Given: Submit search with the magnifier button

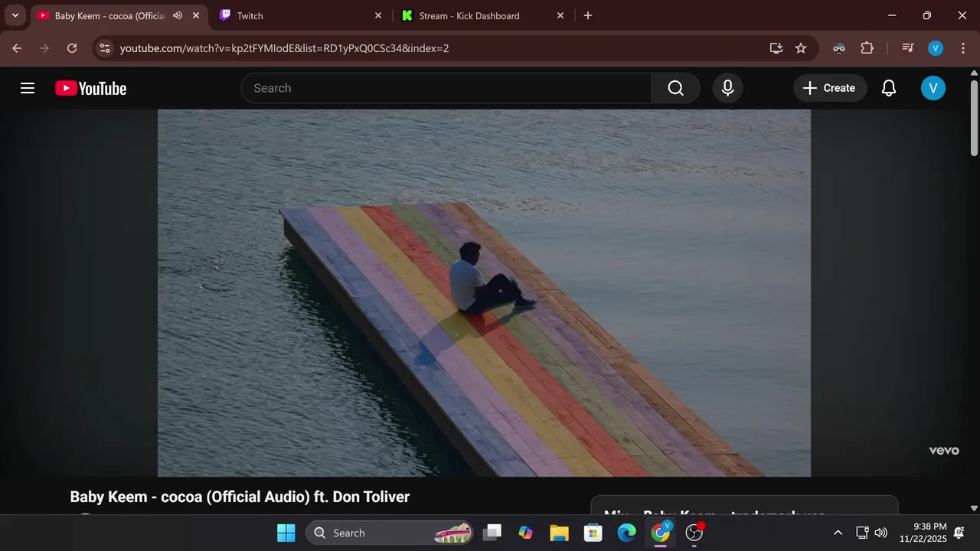Looking at the screenshot, I should (675, 88).
